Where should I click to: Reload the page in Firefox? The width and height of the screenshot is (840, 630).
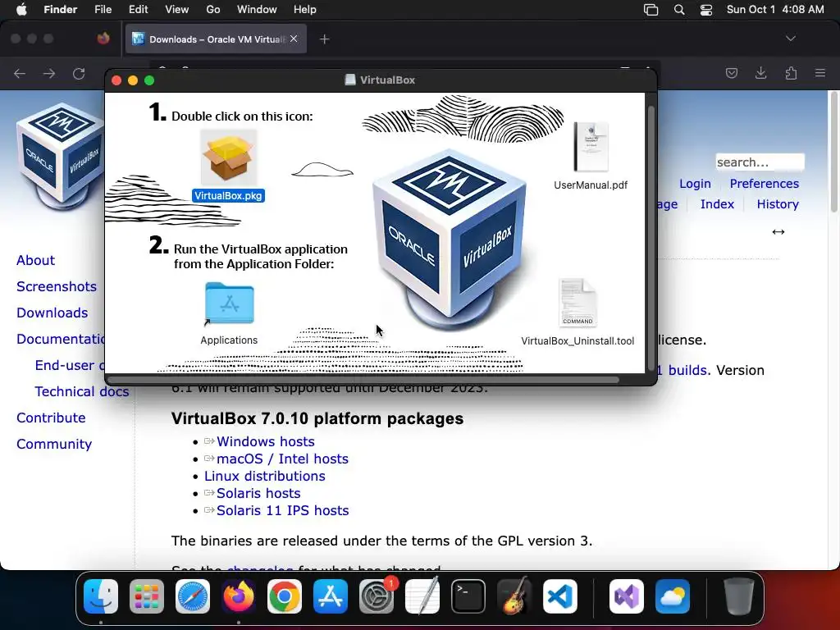[79, 73]
